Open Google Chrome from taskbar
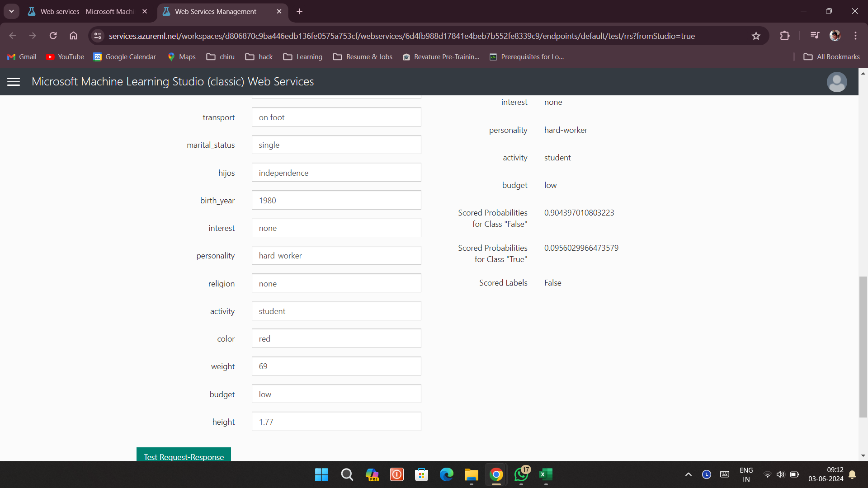 click(496, 474)
